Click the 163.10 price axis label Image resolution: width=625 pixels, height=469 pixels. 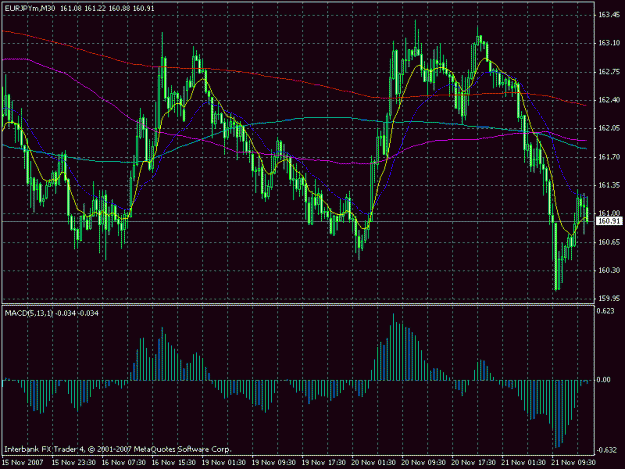pyautogui.click(x=607, y=43)
